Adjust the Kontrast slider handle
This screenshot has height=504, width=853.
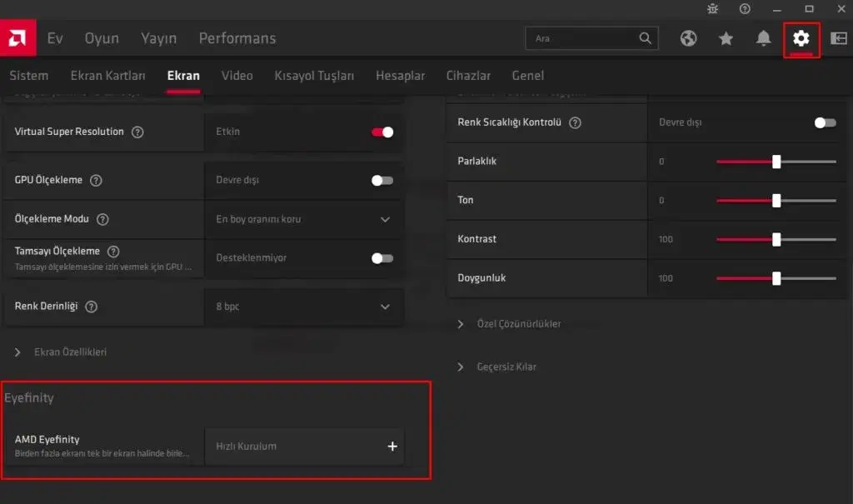point(776,239)
